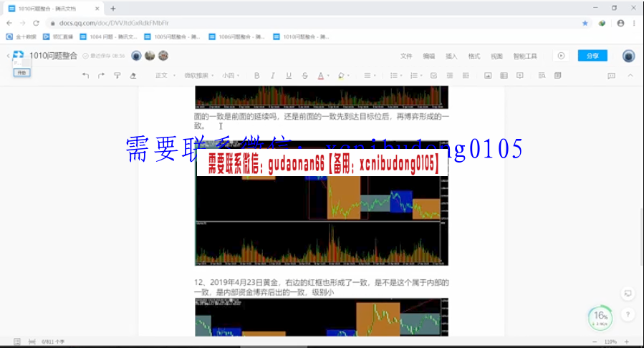
Task: Open the numbered list style dropdown
Action: pos(416,75)
